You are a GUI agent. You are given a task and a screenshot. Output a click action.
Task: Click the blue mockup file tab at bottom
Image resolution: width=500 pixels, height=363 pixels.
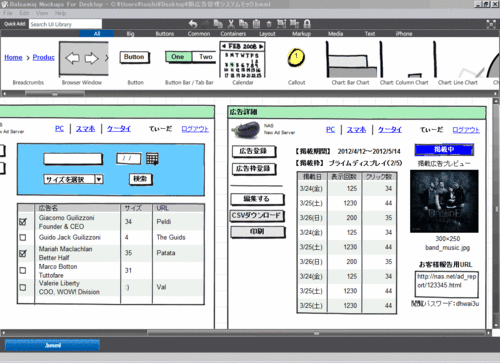(53, 345)
